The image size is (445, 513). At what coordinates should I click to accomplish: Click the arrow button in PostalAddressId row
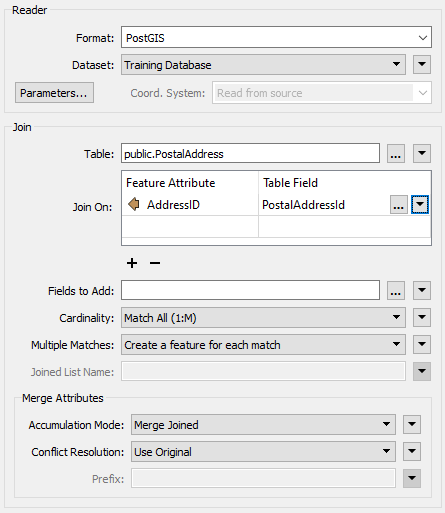tap(420, 205)
